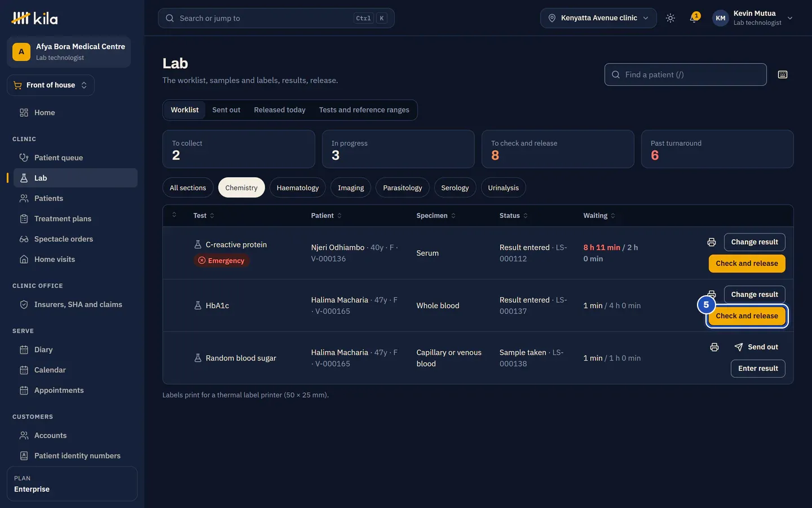Open the notifications bell
812x508 pixels.
pyautogui.click(x=694, y=18)
